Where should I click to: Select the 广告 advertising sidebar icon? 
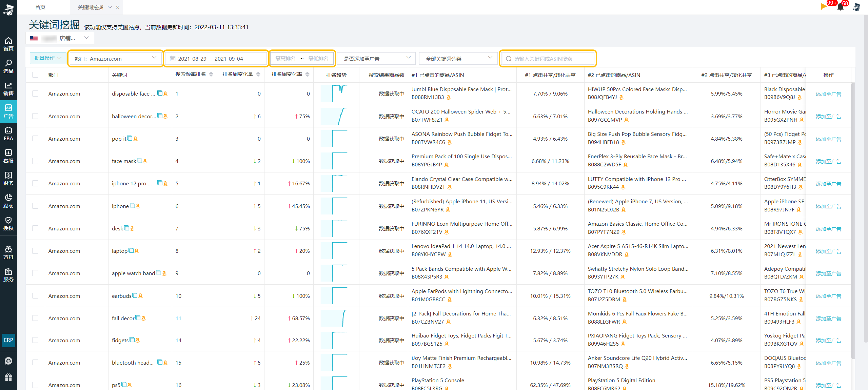(8, 111)
